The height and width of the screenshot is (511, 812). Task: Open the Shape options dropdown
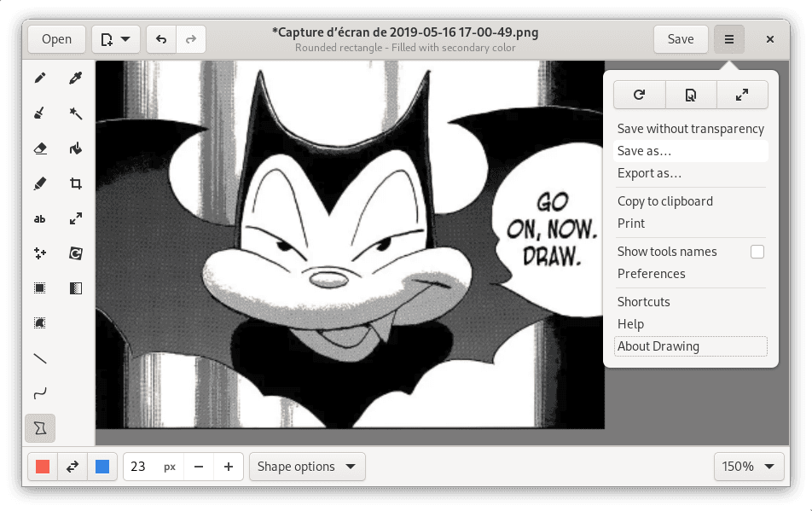tap(307, 467)
